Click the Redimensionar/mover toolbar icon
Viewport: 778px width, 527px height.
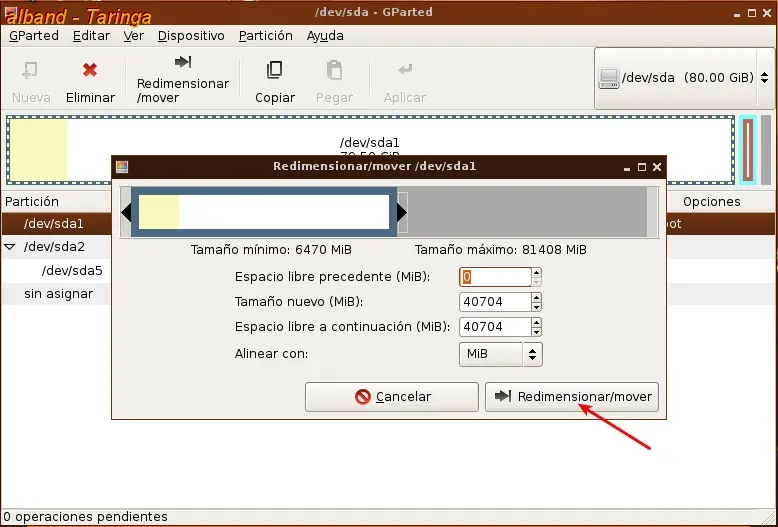pos(183,62)
